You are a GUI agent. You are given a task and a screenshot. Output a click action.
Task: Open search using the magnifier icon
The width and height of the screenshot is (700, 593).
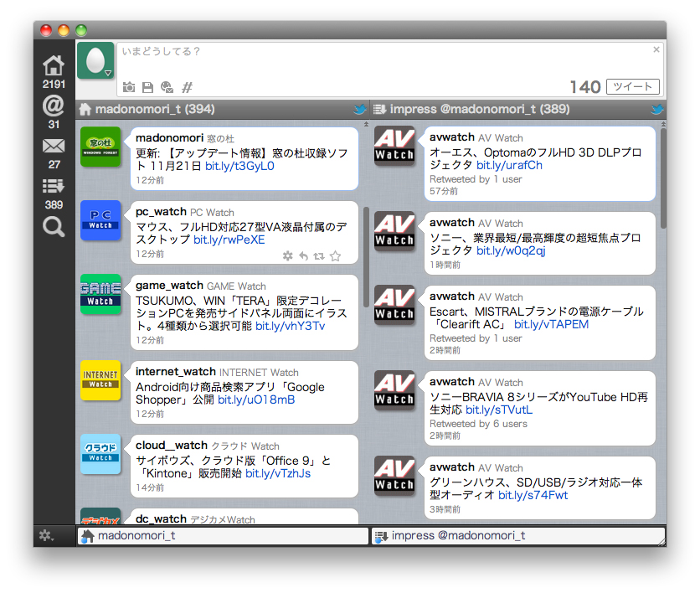pos(54,226)
